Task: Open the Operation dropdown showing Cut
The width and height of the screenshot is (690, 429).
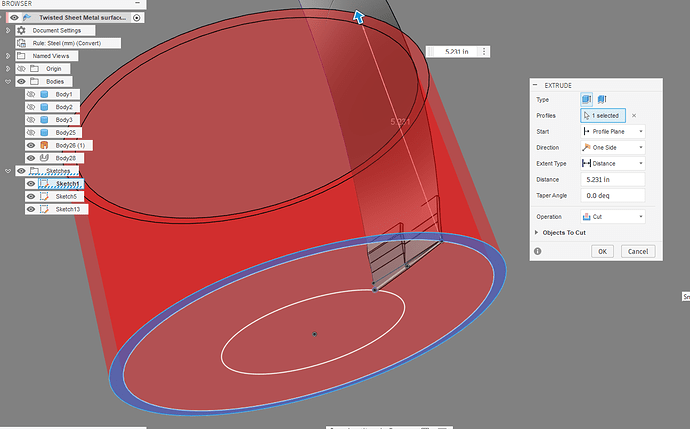Action: point(611,216)
